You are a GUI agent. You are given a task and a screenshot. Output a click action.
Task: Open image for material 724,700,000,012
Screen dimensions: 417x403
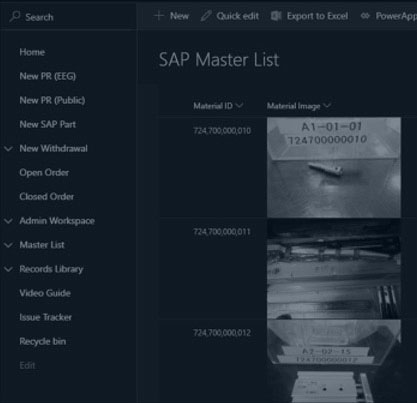[x=334, y=361]
